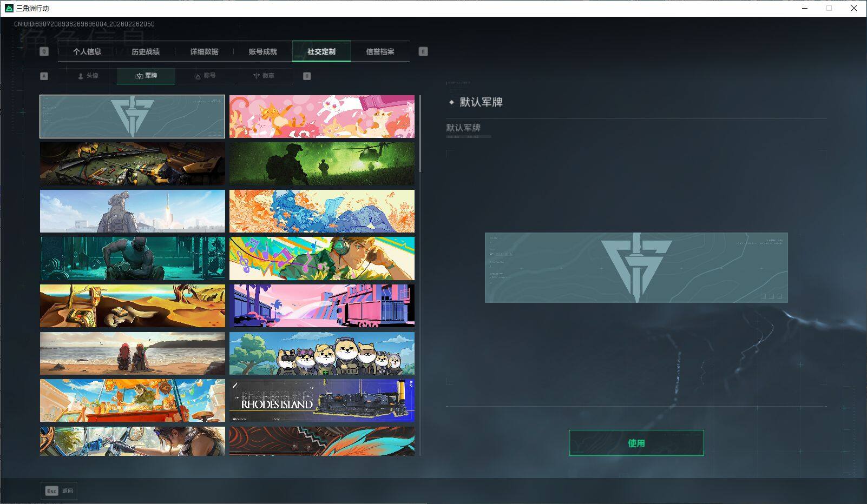Pick the orange and teal feather dog tag
The image size is (867, 504).
322,441
